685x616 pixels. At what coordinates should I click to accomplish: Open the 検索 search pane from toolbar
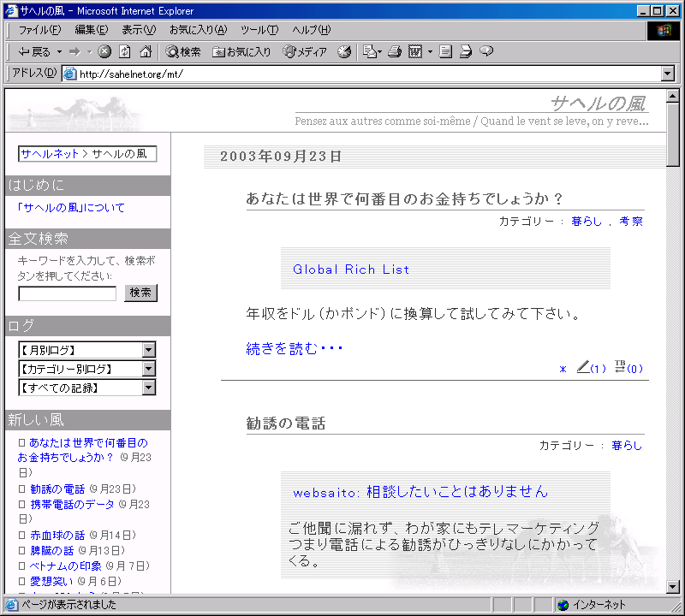tap(183, 52)
